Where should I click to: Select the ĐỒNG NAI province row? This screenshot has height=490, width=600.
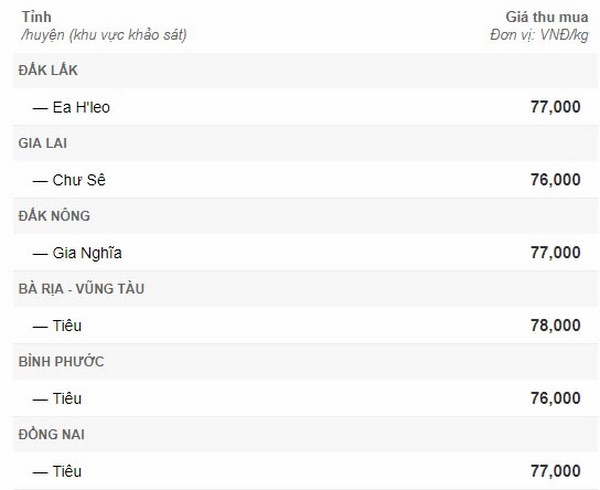pyautogui.click(x=307, y=435)
